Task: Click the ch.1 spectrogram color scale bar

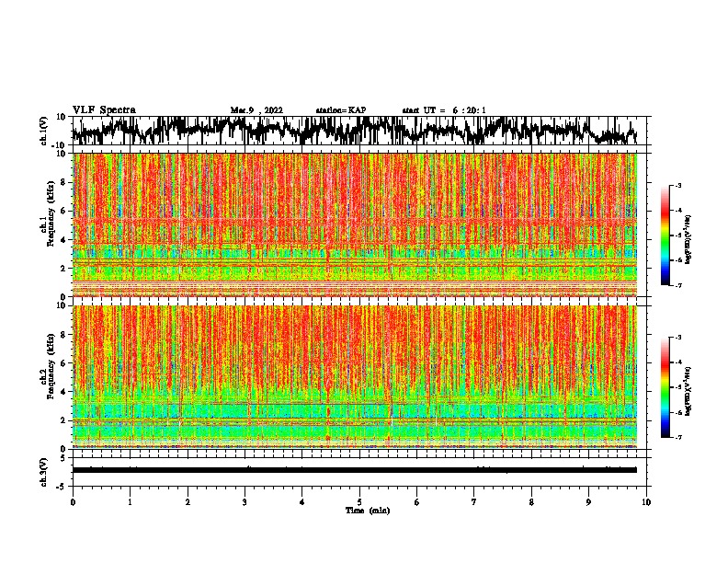Action: pyautogui.click(x=665, y=236)
